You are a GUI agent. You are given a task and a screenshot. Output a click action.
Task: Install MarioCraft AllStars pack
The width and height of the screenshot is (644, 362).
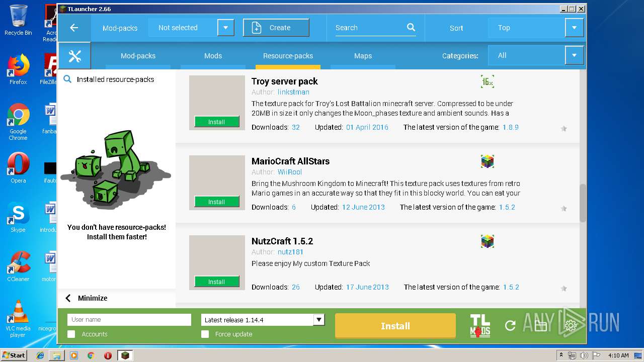[x=217, y=202]
